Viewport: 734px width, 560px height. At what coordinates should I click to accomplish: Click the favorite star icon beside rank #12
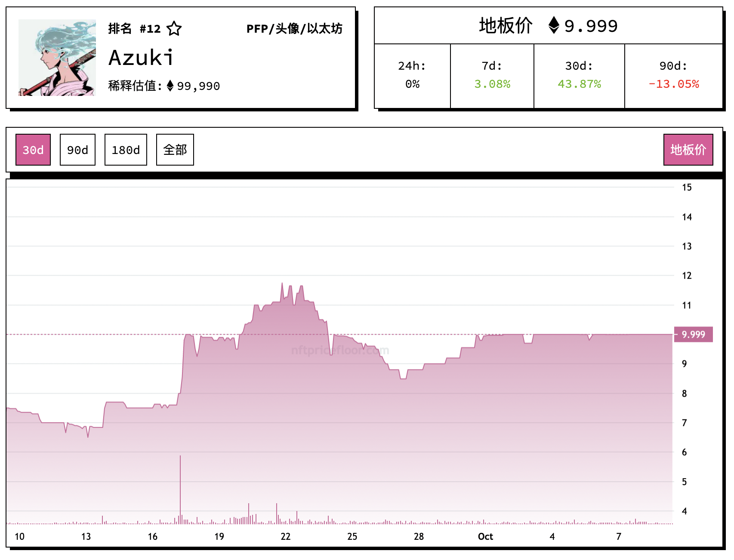coord(174,29)
